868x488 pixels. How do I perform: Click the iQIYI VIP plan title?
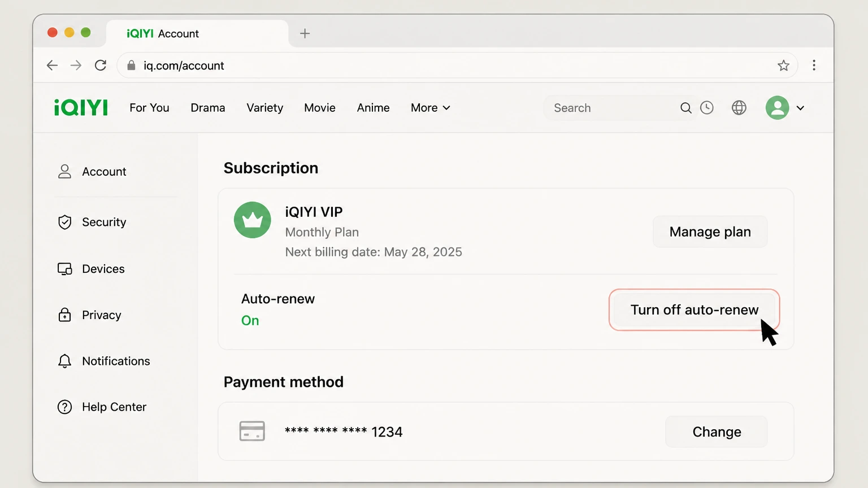coord(314,212)
